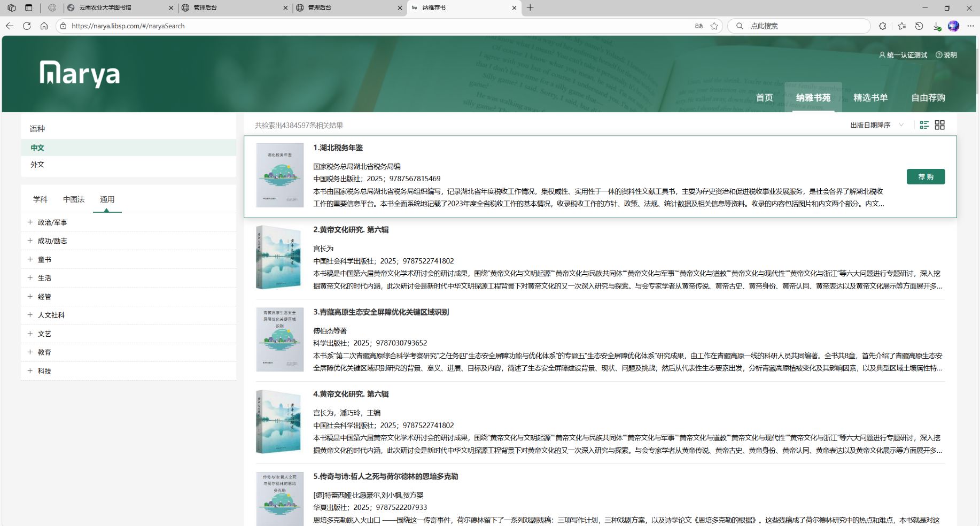The width and height of the screenshot is (980, 526).
Task: Switch to the 中图法 tab
Action: point(74,199)
